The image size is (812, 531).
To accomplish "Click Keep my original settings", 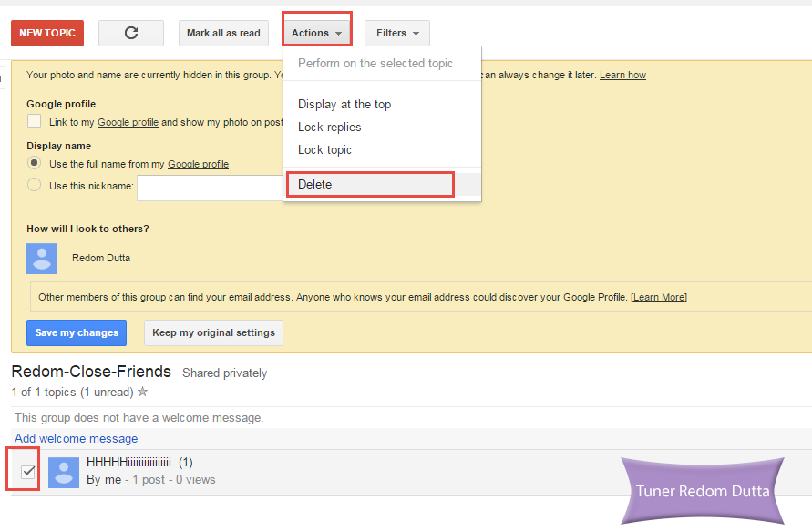I will (x=213, y=332).
